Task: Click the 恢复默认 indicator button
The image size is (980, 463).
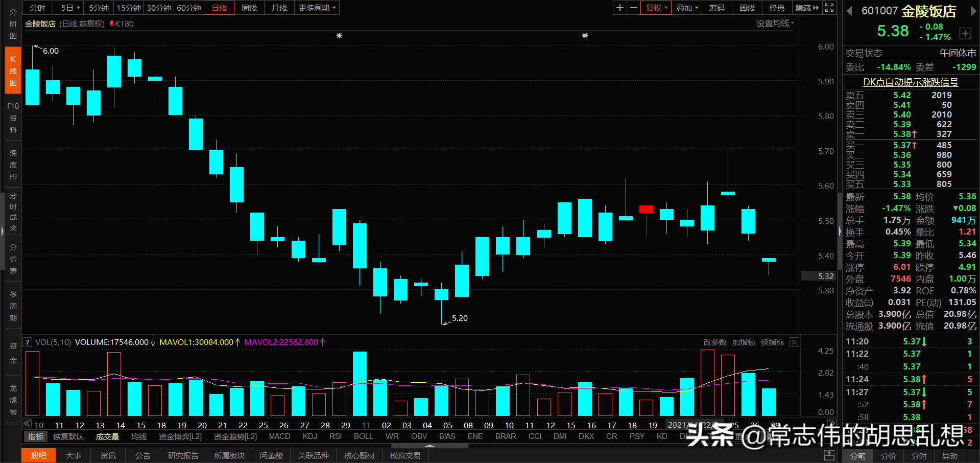Action: tap(68, 436)
